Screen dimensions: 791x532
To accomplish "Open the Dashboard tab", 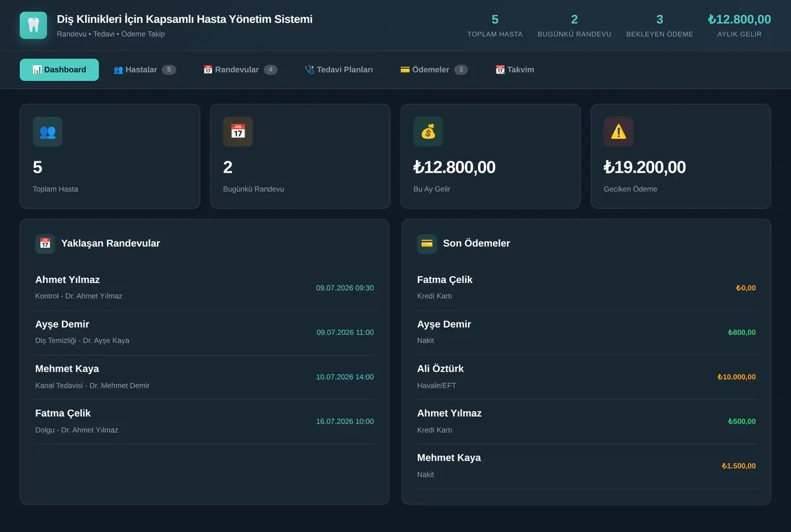I will [59, 70].
